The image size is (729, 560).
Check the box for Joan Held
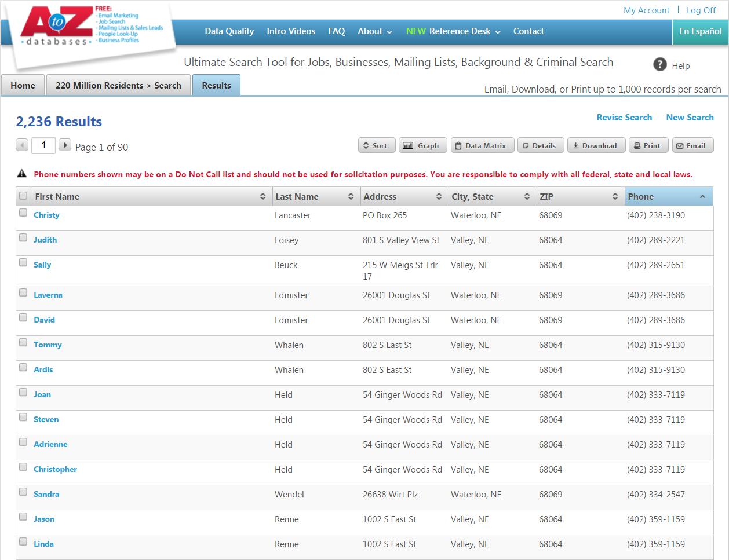click(23, 392)
